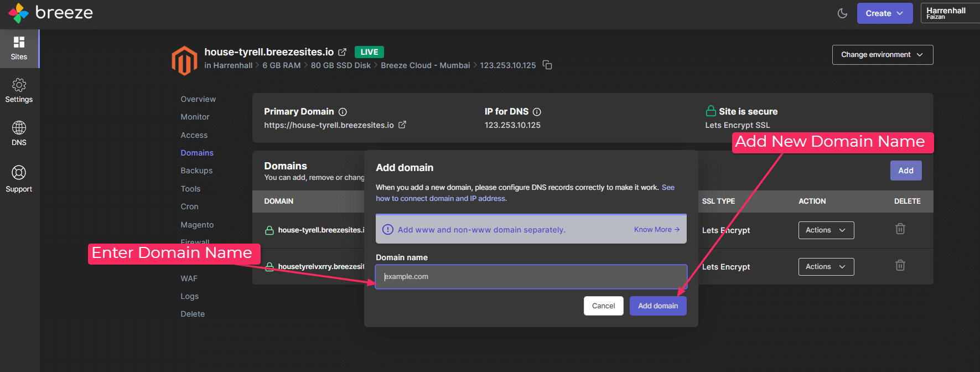Click the Add button in Domains header

906,170
